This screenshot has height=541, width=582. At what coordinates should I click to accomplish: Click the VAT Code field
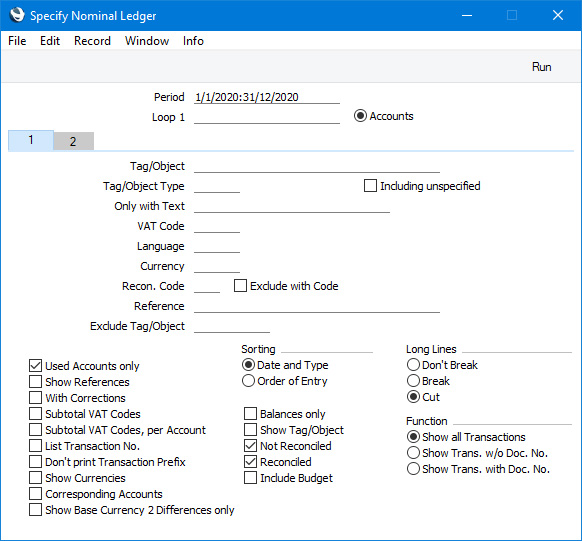pos(217,226)
